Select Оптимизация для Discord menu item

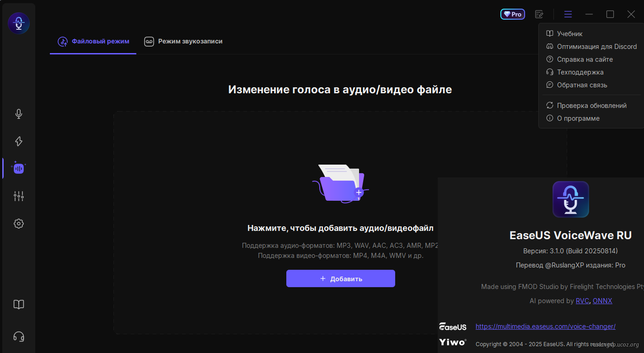591,47
